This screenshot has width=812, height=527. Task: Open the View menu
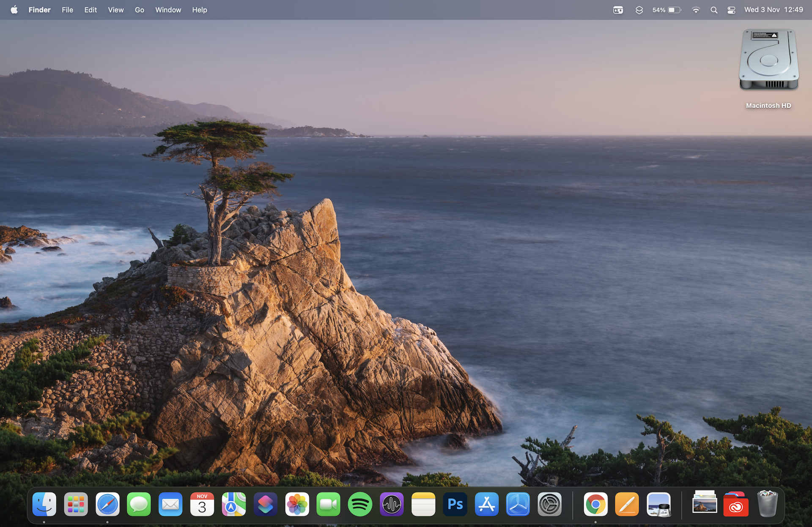(115, 10)
